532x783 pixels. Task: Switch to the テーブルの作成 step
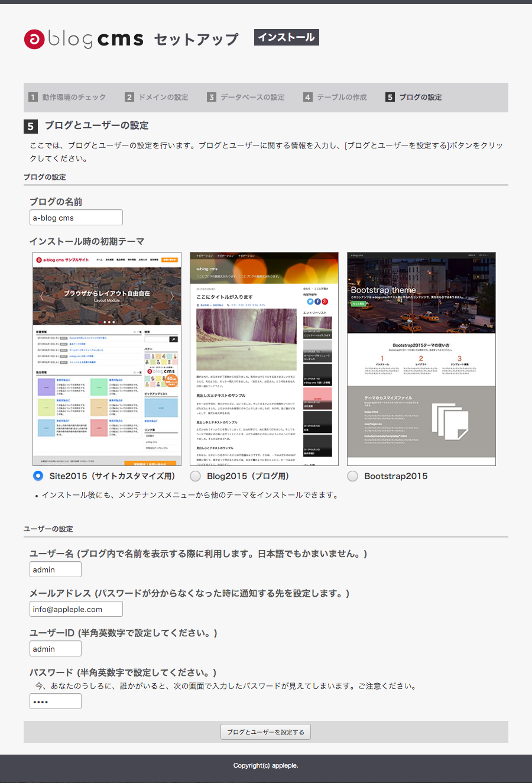click(x=342, y=97)
